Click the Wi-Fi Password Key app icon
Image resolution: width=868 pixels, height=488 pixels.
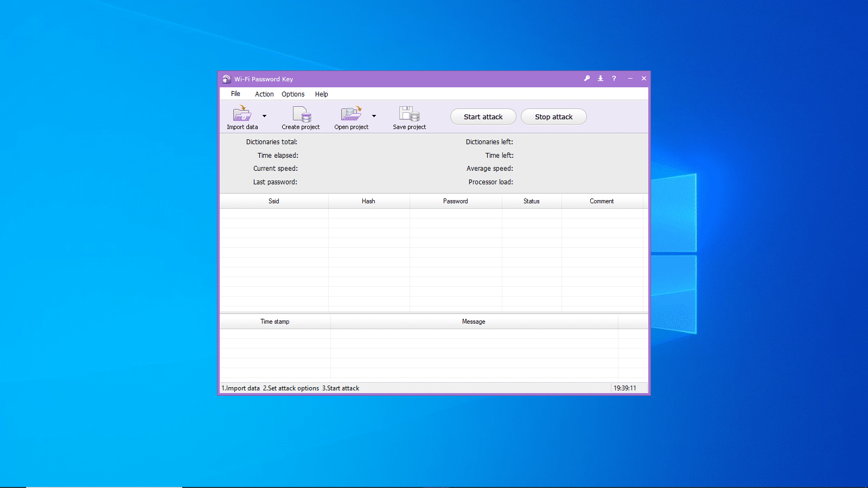click(226, 79)
